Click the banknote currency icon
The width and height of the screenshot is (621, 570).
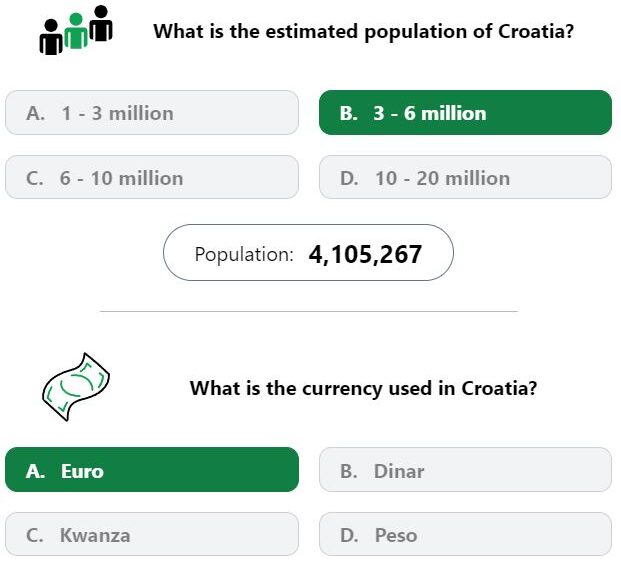coord(76,387)
